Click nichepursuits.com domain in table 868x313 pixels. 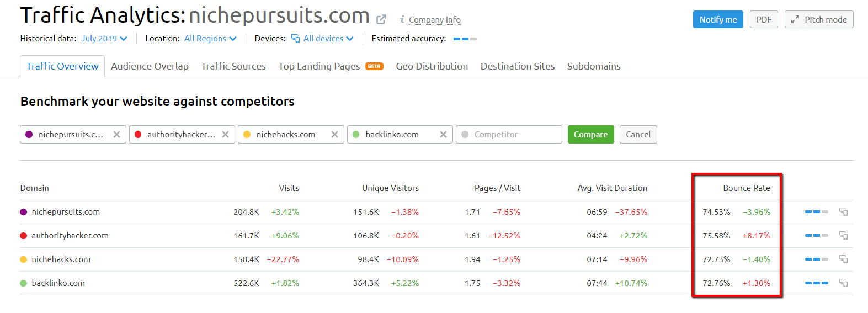[66, 212]
